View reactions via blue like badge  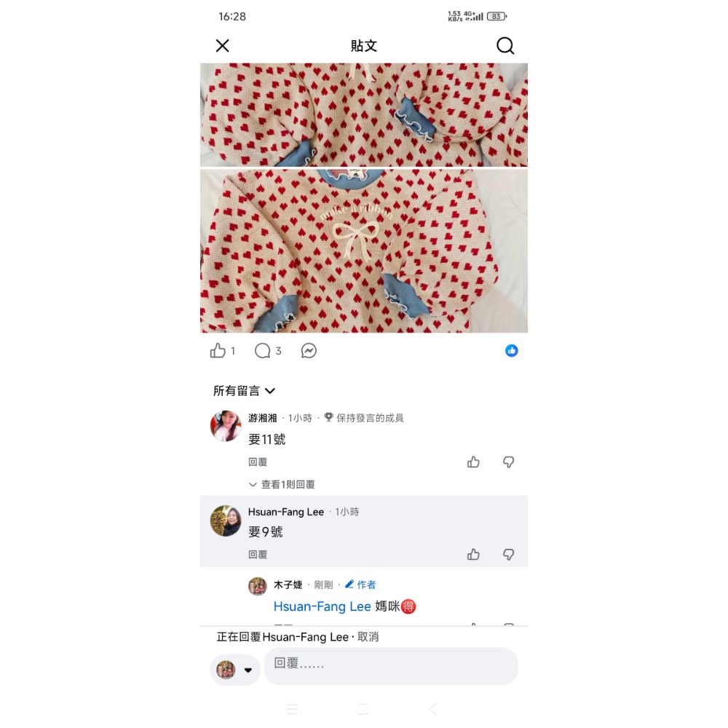pyautogui.click(x=512, y=351)
